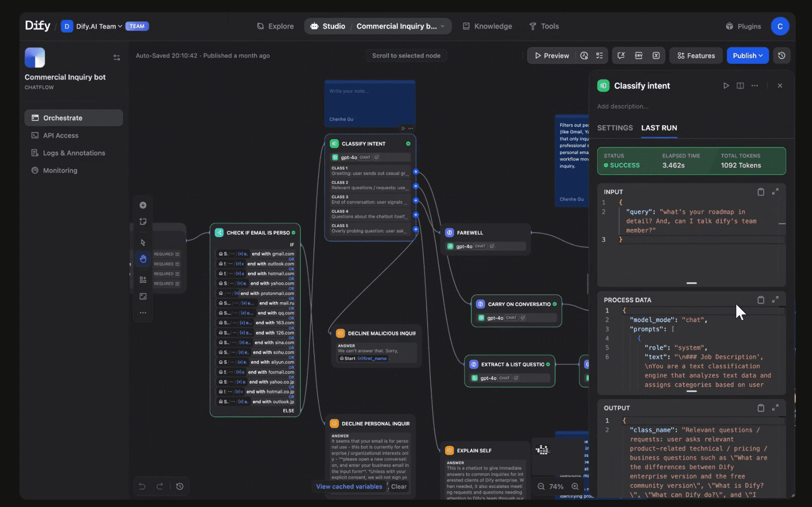The height and width of the screenshot is (507, 812).
Task: Zoom in the canvas
Action: [x=575, y=487]
